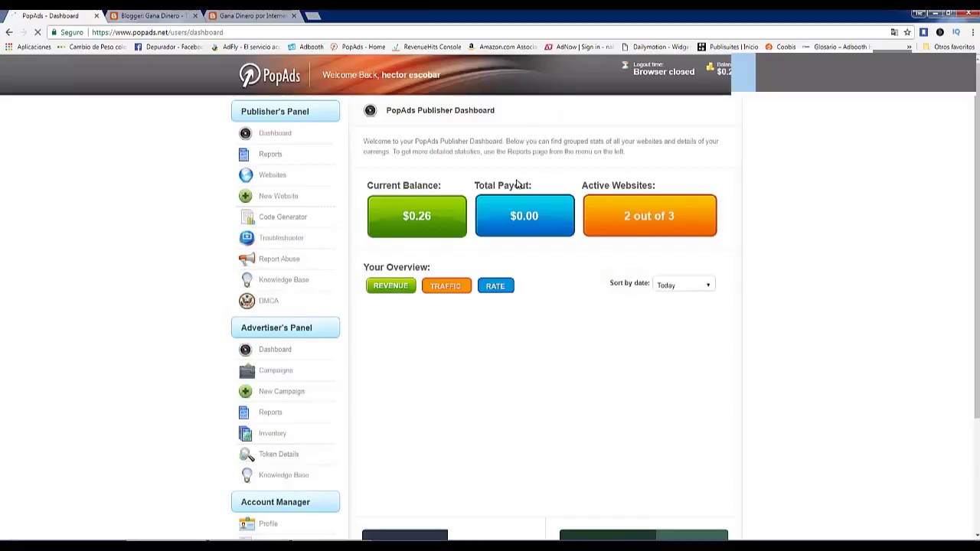This screenshot has height=551, width=980.
Task: Open Publisher Reports icon in sidebar
Action: 243,154
